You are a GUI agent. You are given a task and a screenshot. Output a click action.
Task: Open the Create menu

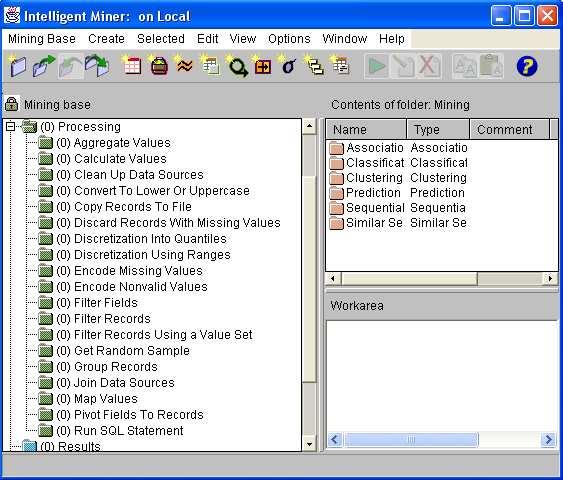coord(106,39)
